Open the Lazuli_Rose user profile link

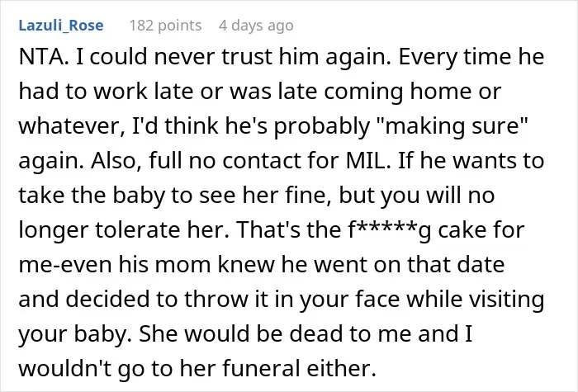click(61, 26)
